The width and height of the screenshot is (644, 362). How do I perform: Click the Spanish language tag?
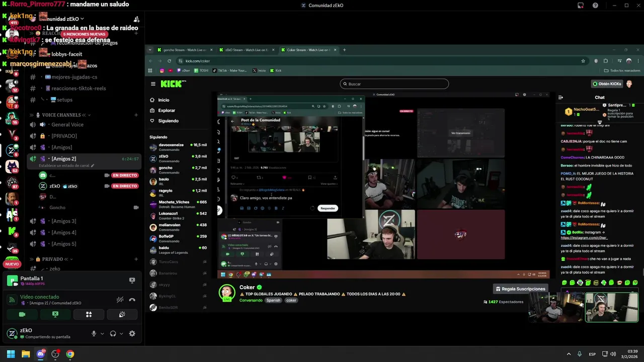click(273, 301)
